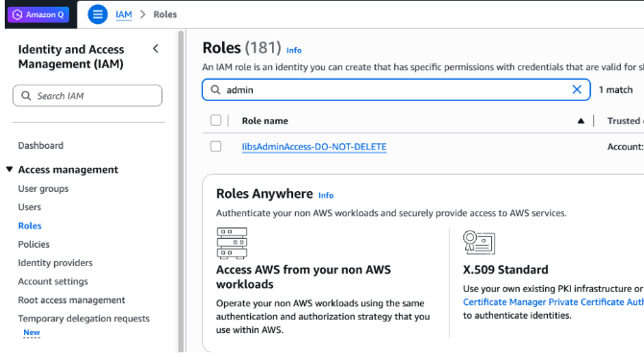
Task: Click the Role name sort arrow
Action: coord(581,121)
